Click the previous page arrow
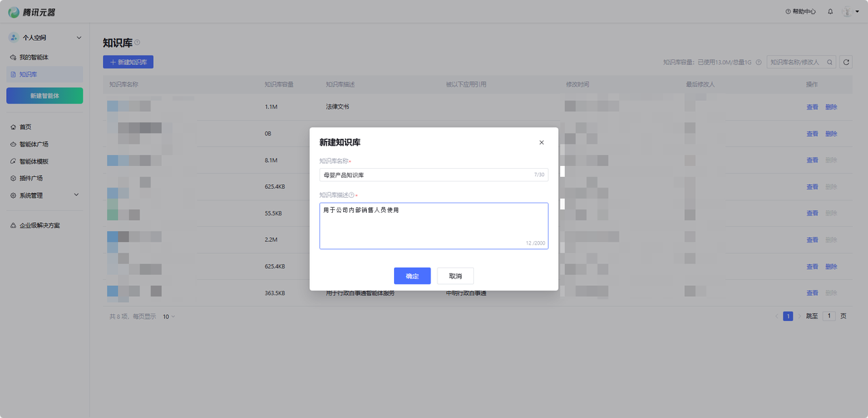Screen dimensions: 868x418 click(777, 316)
